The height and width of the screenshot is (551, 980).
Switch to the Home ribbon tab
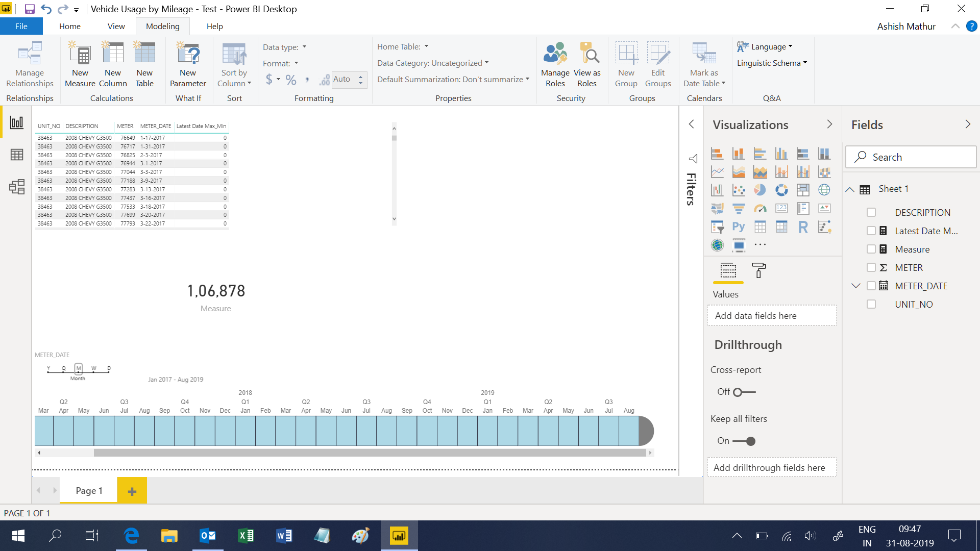[x=70, y=27]
